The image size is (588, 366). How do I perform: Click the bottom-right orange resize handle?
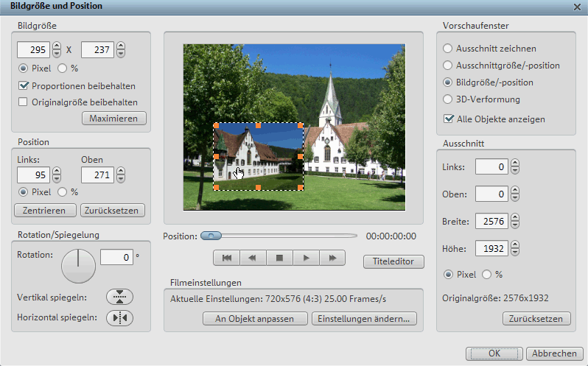[301, 187]
